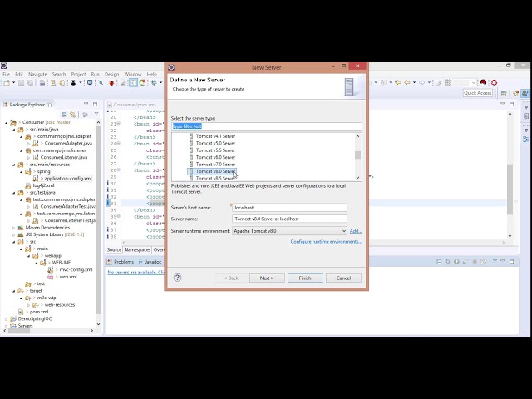The width and height of the screenshot is (532, 399).
Task: Select pom.xml in Package Explorer
Action: pyautogui.click(x=39, y=312)
